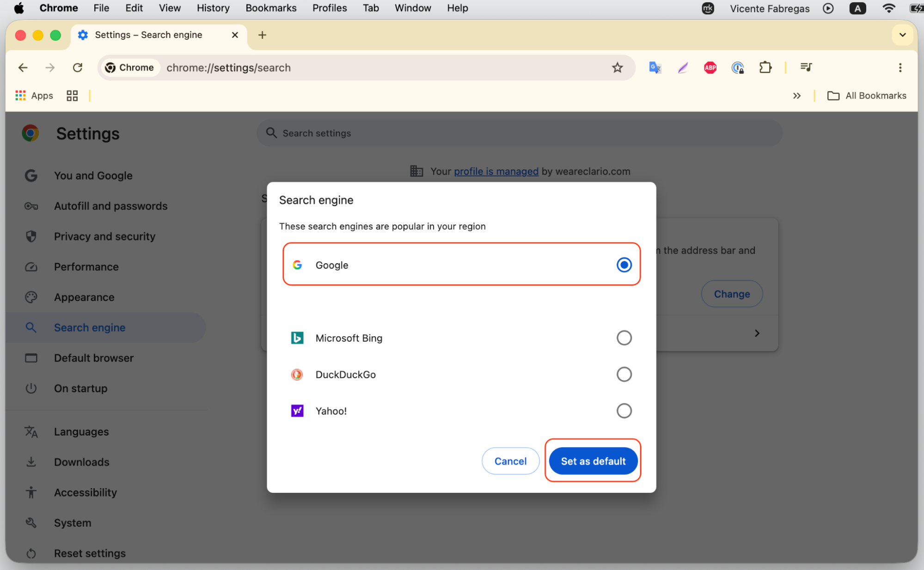Open the Apple menu
Image resolution: width=924 pixels, height=570 pixels.
pyautogui.click(x=18, y=8)
